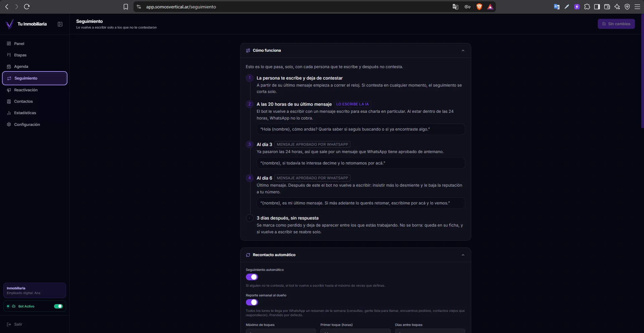Click the LO ESCRIBE LA IA badge

[x=353, y=104]
